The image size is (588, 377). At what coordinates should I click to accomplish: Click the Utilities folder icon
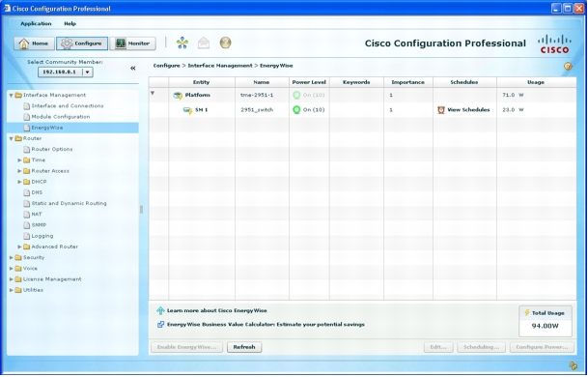point(18,291)
